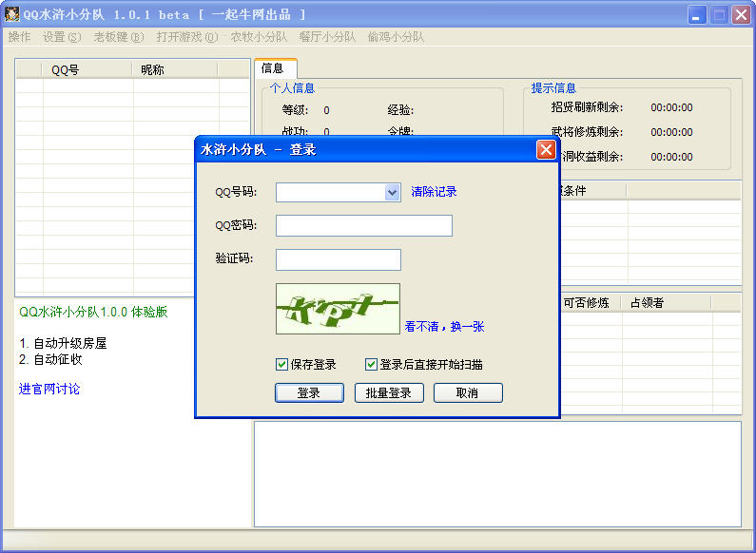Viewport: 756px width, 553px height.
Task: Select the 信息 tab
Action: tap(273, 68)
